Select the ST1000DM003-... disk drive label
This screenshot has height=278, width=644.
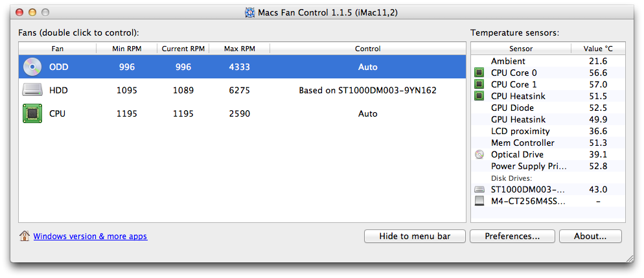click(x=528, y=190)
